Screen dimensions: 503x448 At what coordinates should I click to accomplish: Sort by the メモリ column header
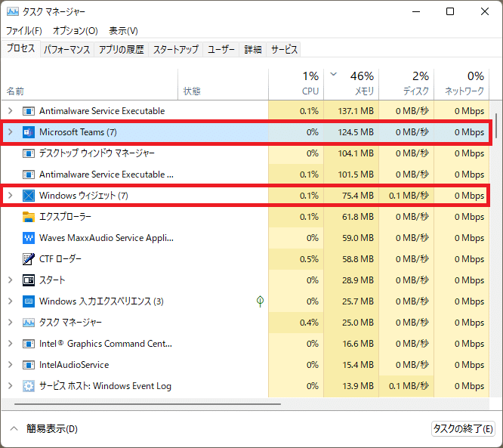pyautogui.click(x=351, y=85)
